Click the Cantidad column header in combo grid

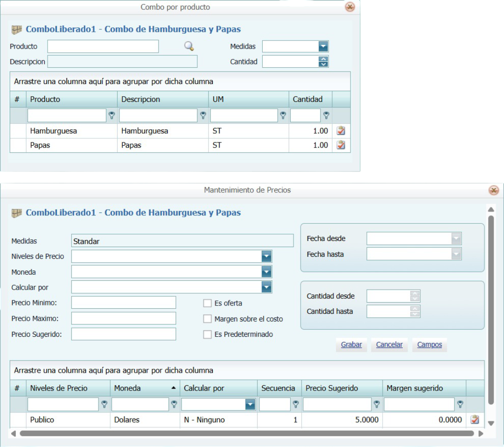pyautogui.click(x=308, y=99)
